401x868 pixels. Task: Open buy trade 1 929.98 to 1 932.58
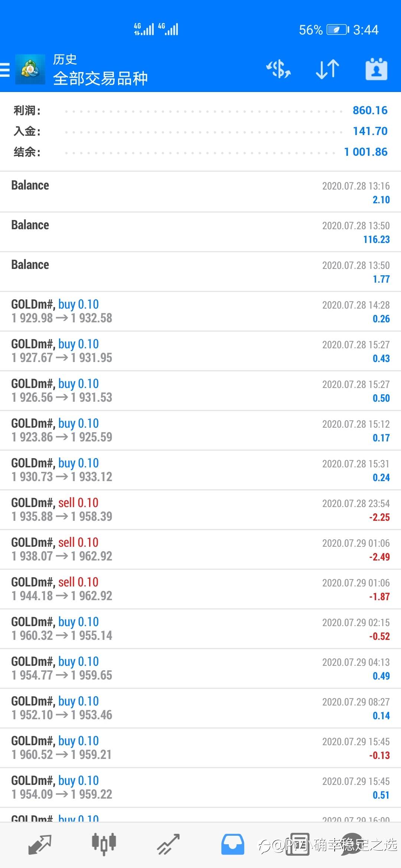click(x=200, y=311)
